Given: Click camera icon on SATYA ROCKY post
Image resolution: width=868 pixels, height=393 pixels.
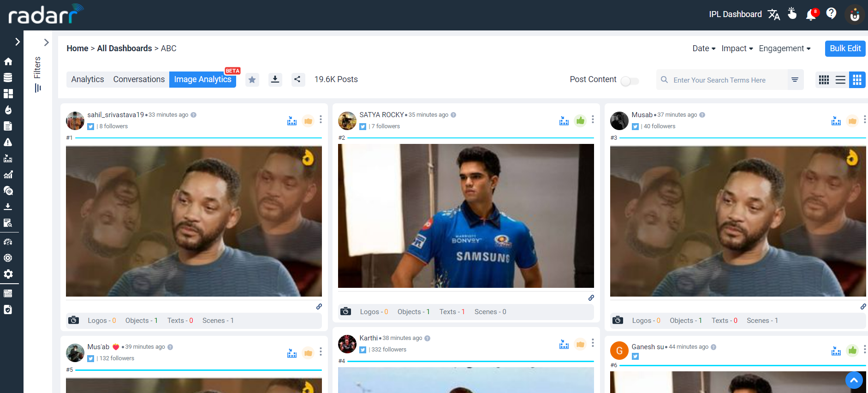Looking at the screenshot, I should pos(345,312).
